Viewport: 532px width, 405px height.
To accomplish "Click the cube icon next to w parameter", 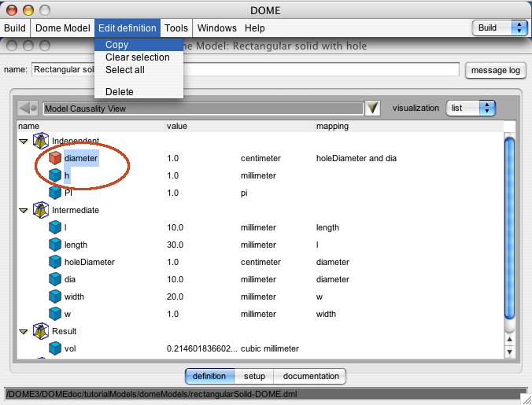I will [55, 314].
